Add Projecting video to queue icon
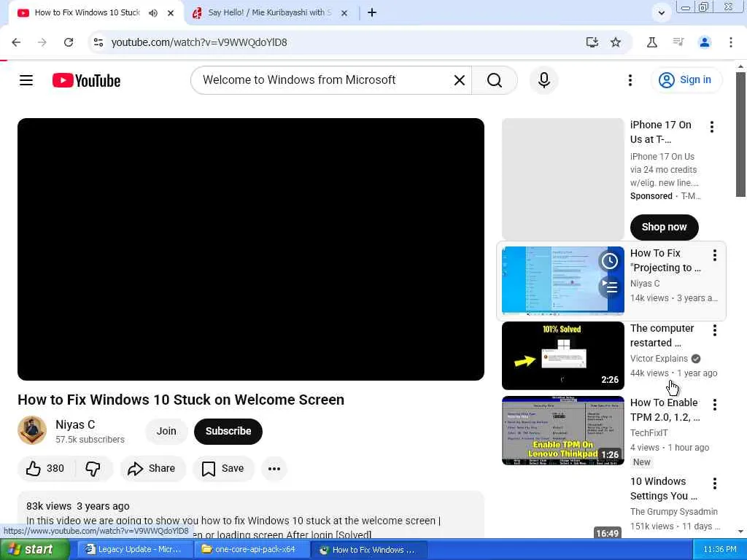Screen dimensions: 747x560 [609, 287]
